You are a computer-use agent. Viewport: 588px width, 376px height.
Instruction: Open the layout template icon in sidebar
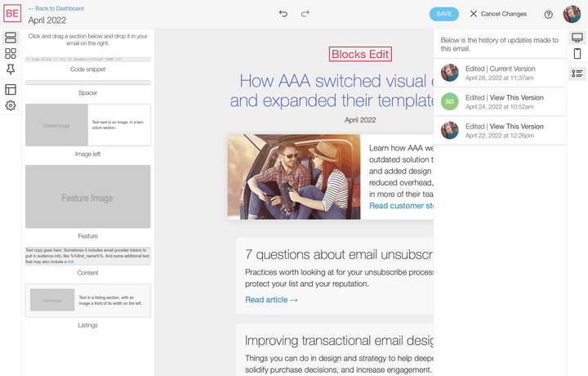coord(11,89)
